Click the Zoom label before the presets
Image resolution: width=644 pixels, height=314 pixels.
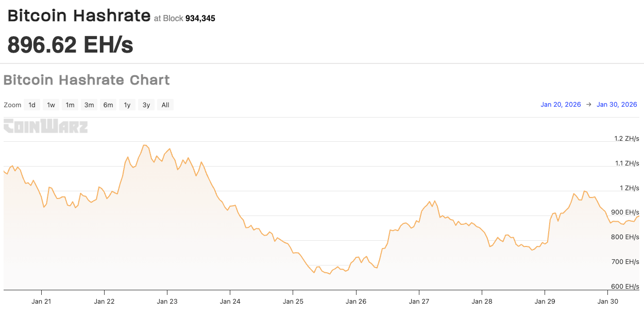12,104
